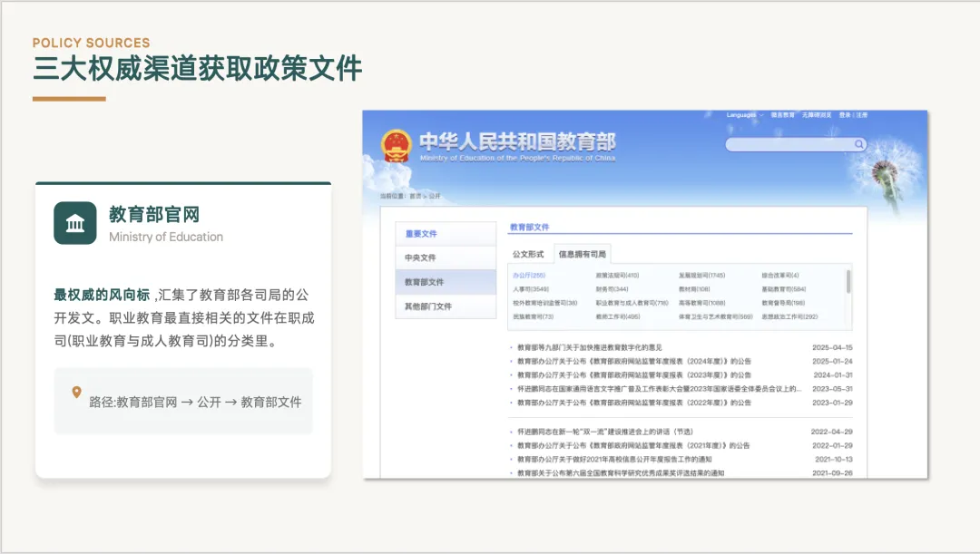Open the Languages dropdown in the site header
This screenshot has width=980, height=554.
(744, 115)
